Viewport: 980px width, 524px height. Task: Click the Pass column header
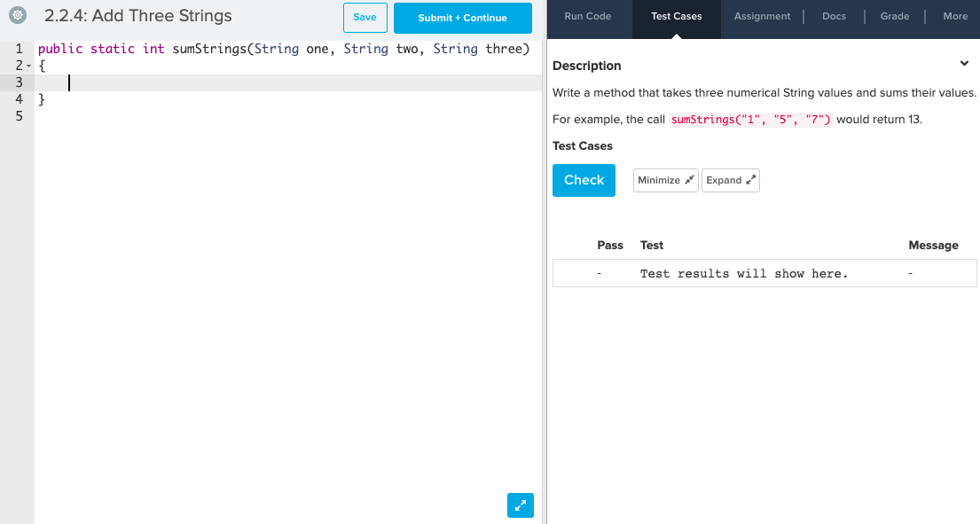(610, 245)
